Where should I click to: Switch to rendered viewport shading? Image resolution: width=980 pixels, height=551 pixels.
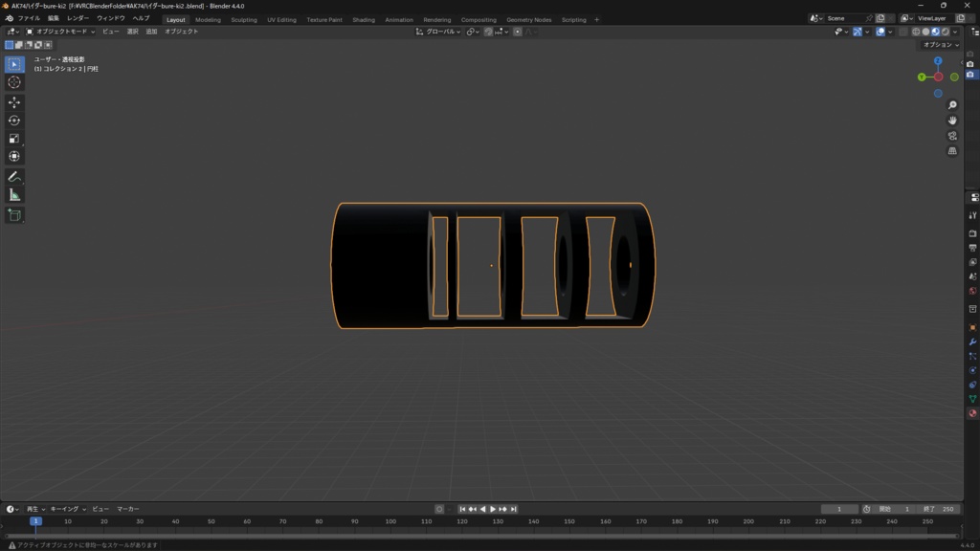click(945, 32)
